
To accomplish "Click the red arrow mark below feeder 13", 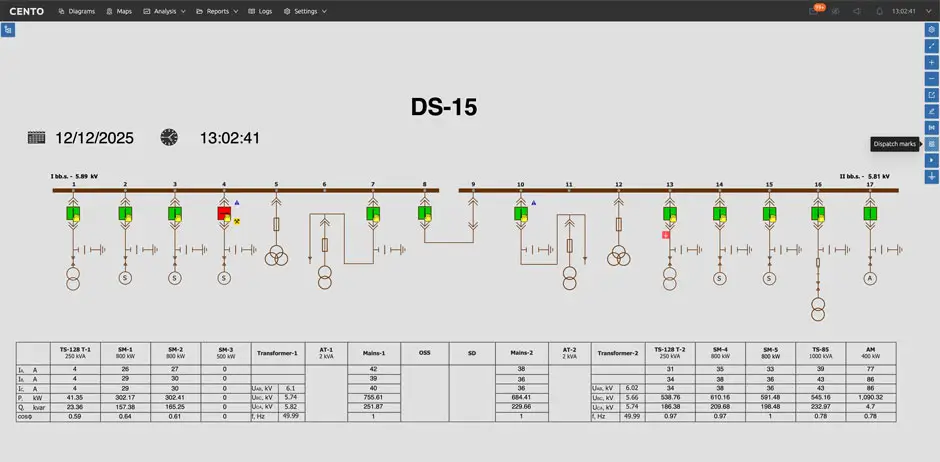I will [x=665, y=235].
